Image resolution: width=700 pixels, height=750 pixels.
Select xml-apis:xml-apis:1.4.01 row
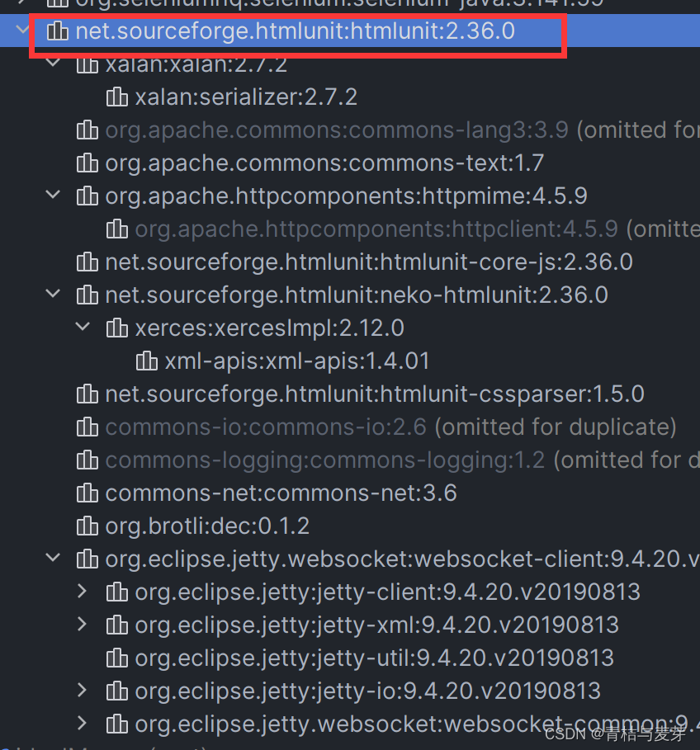tap(350, 361)
